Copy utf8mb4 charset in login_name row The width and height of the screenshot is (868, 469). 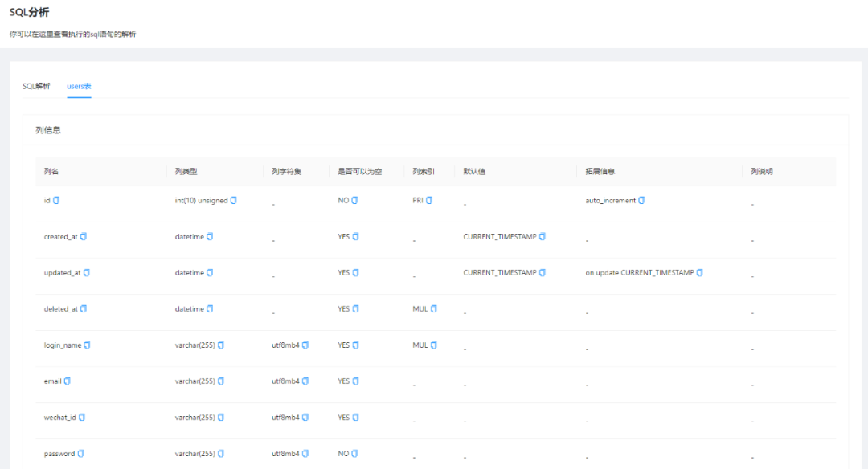(305, 345)
